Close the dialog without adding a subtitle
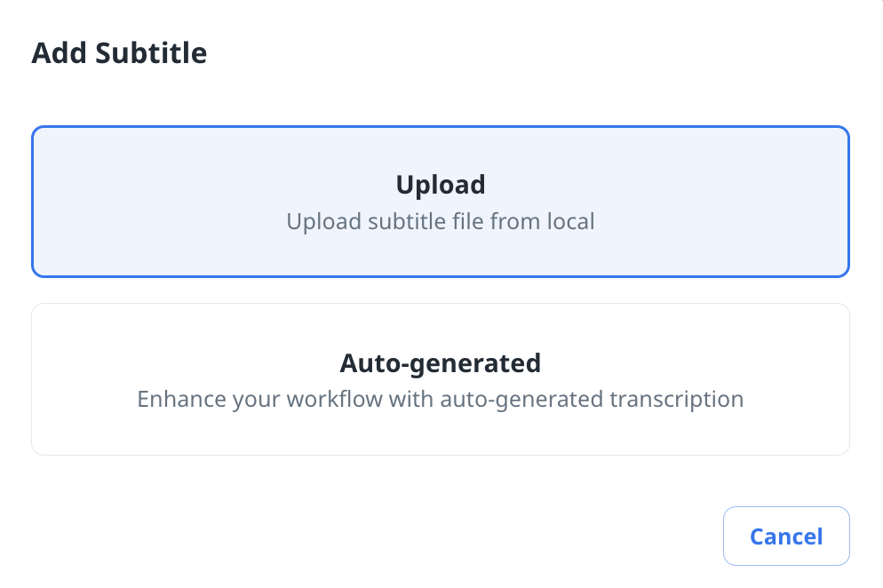This screenshot has width=883, height=588. coord(786,536)
